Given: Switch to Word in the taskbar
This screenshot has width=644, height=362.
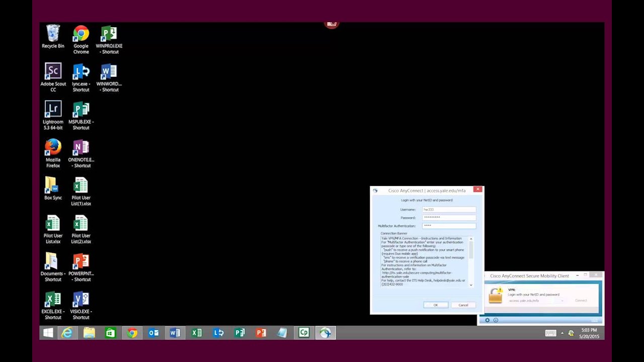Looking at the screenshot, I should [x=175, y=333].
